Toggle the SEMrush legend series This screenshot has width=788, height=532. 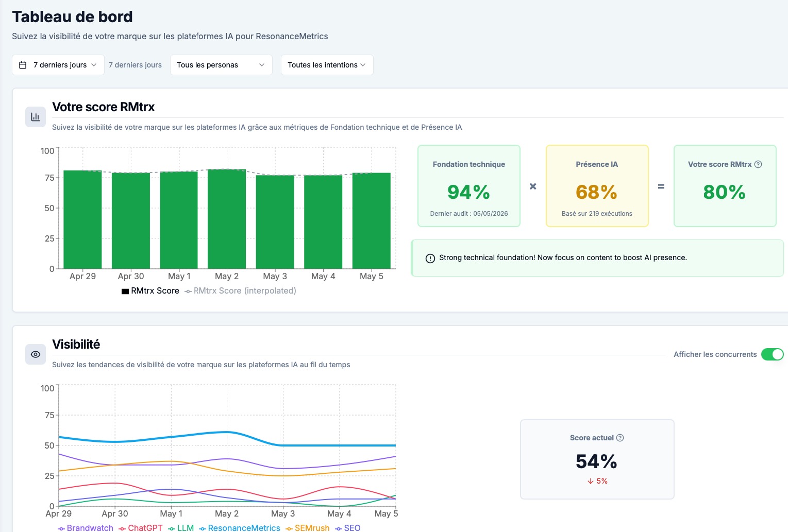[x=308, y=528]
